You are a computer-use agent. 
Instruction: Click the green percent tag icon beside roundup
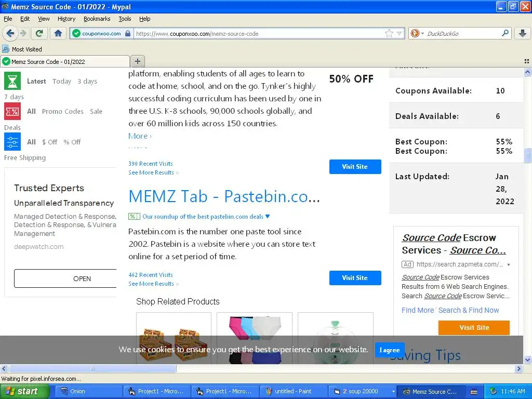tap(134, 217)
